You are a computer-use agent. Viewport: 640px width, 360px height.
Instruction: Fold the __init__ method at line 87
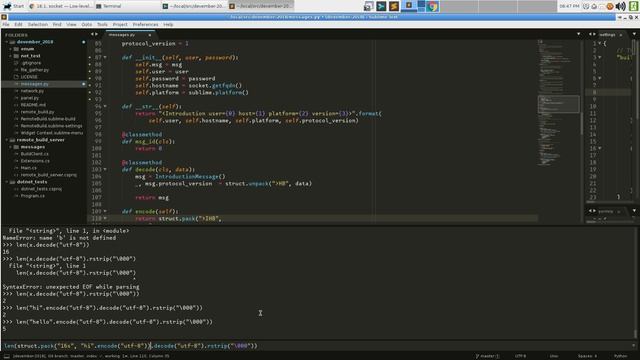coord(105,58)
